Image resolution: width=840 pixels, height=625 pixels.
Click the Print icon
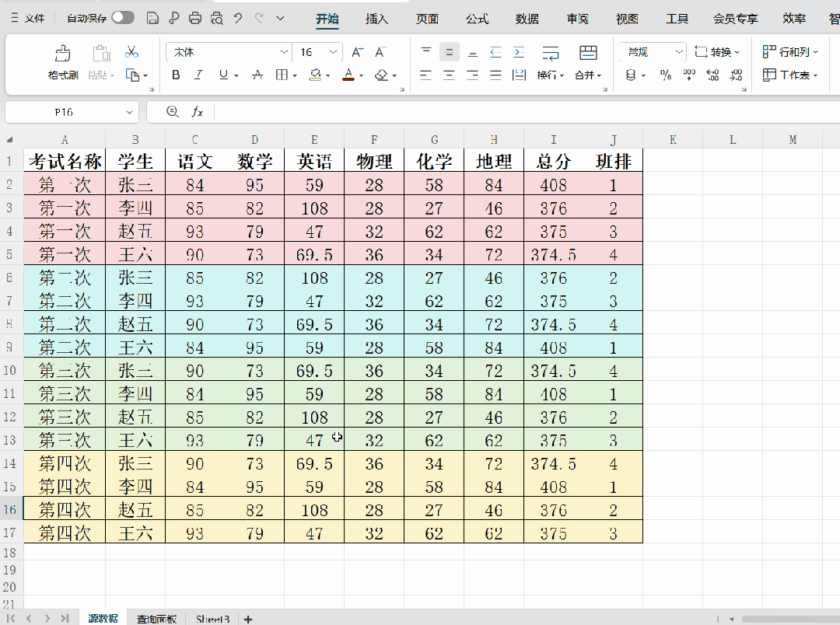(195, 19)
